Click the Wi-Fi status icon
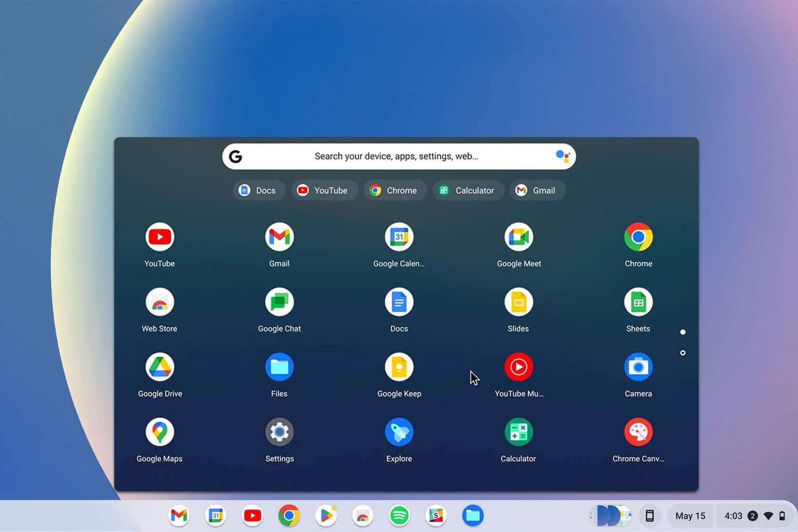Screen dimensions: 798x532 (768, 516)
